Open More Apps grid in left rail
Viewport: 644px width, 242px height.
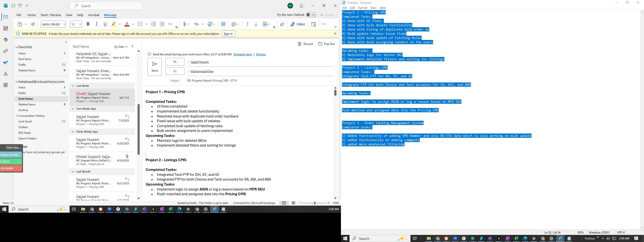click(x=5, y=85)
